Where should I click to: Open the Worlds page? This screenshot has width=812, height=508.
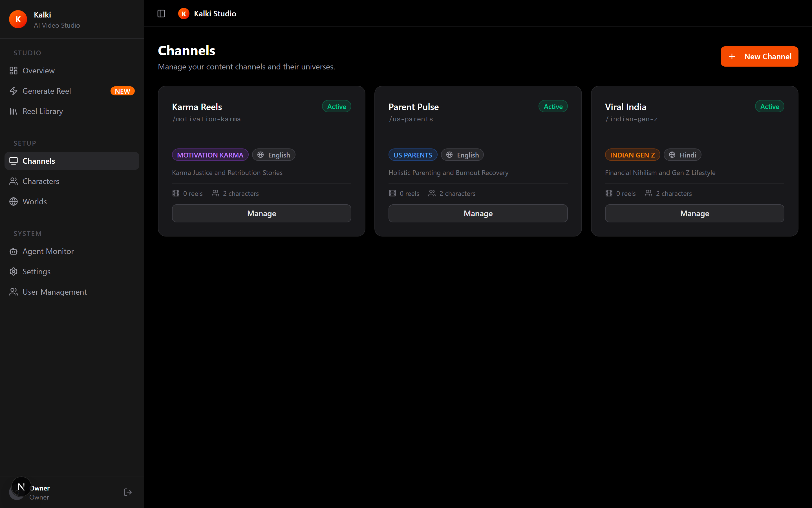72,202
